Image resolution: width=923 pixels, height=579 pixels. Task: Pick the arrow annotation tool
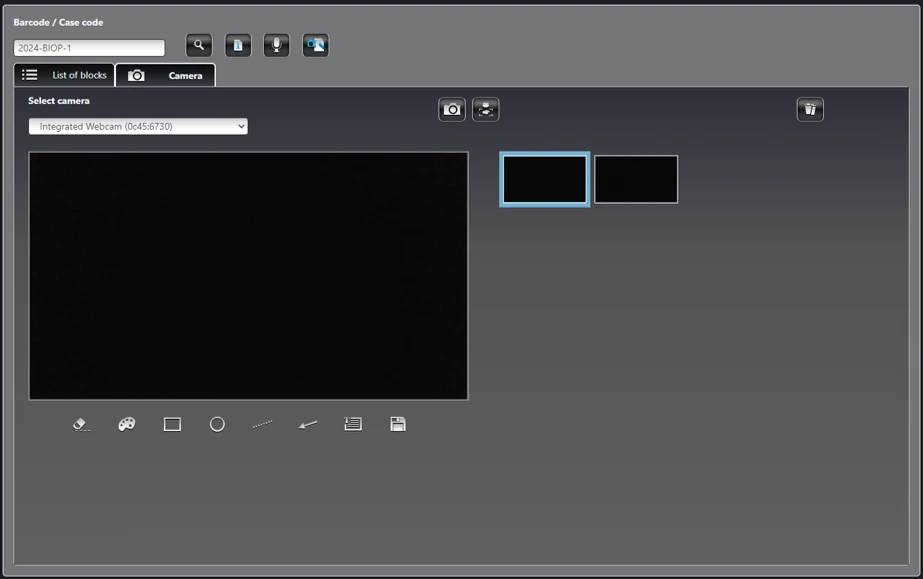click(x=308, y=424)
